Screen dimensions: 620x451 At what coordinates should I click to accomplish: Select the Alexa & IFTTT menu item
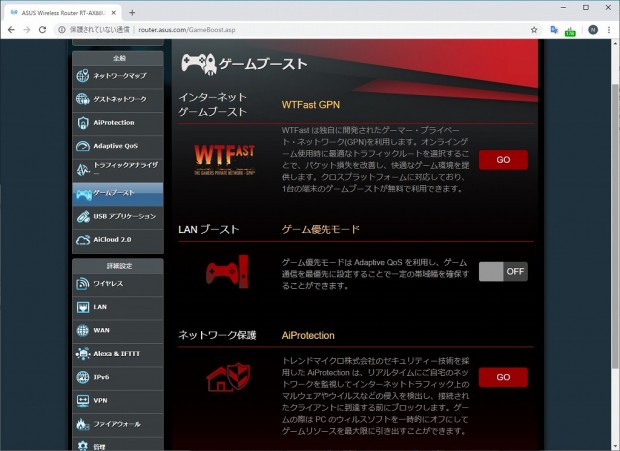pos(118,354)
